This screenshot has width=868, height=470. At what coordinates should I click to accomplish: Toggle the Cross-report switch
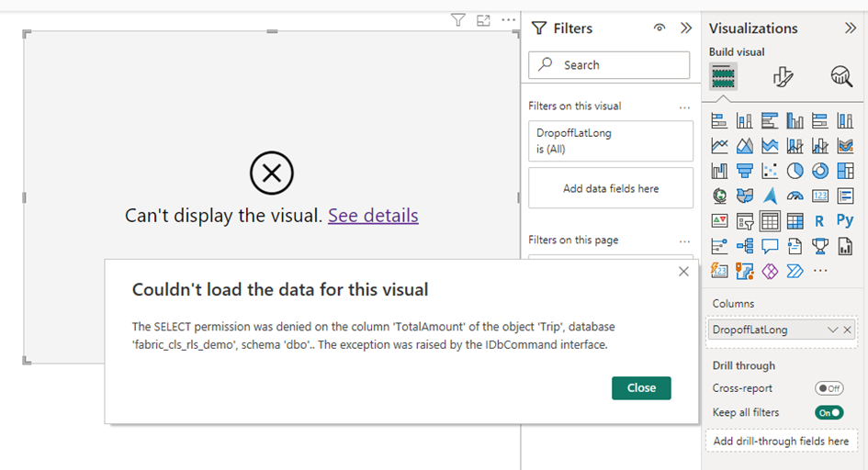[x=829, y=388]
